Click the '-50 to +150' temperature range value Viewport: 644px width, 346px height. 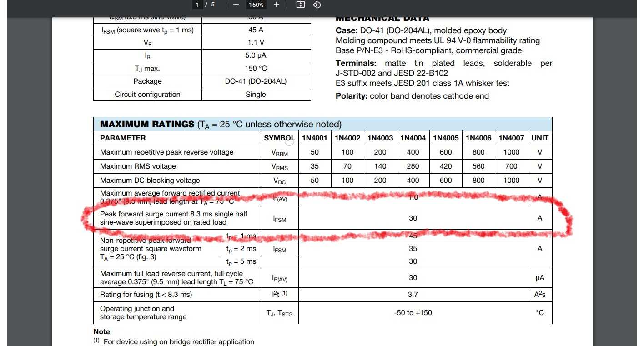pos(413,312)
